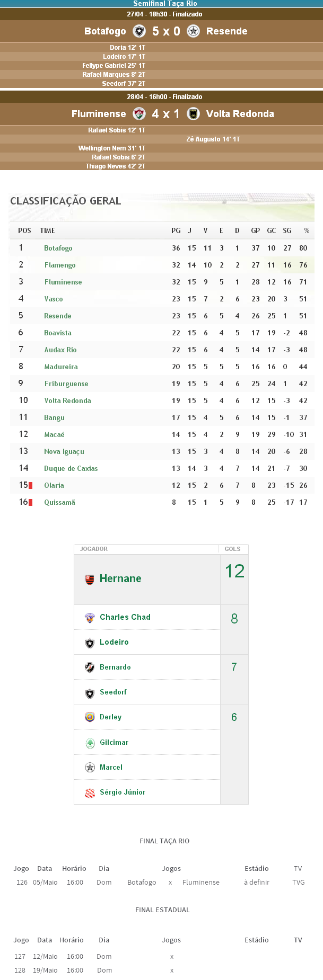The height and width of the screenshot is (980, 323).
Task: Click the Resende crest beside the 5 x 0 score
Action: (194, 31)
